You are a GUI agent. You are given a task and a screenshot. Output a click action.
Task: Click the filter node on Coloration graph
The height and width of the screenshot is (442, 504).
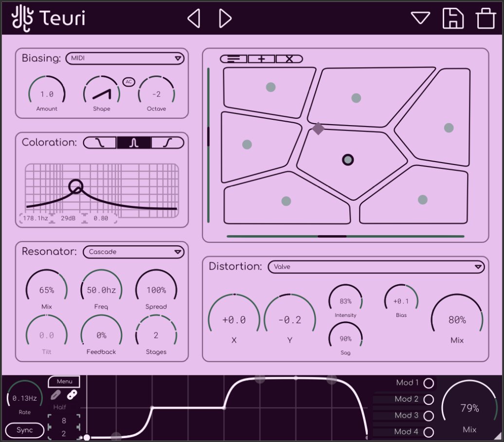point(76,186)
